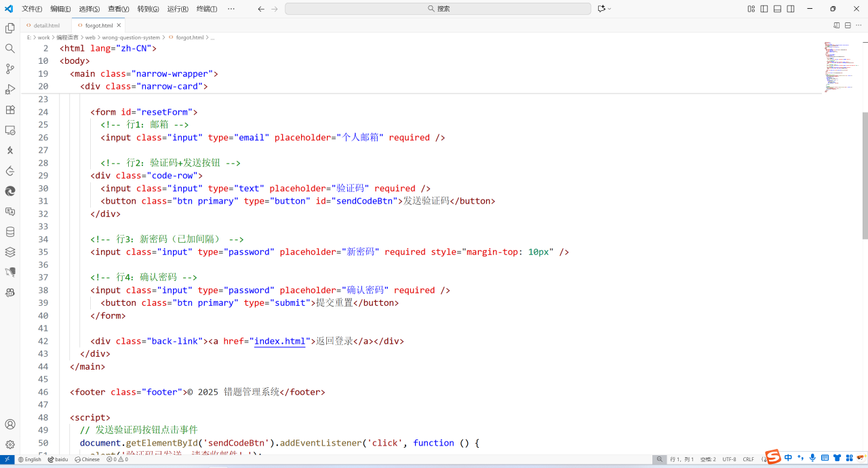Click the Chinese status bar item
868x468 pixels.
(x=87, y=459)
